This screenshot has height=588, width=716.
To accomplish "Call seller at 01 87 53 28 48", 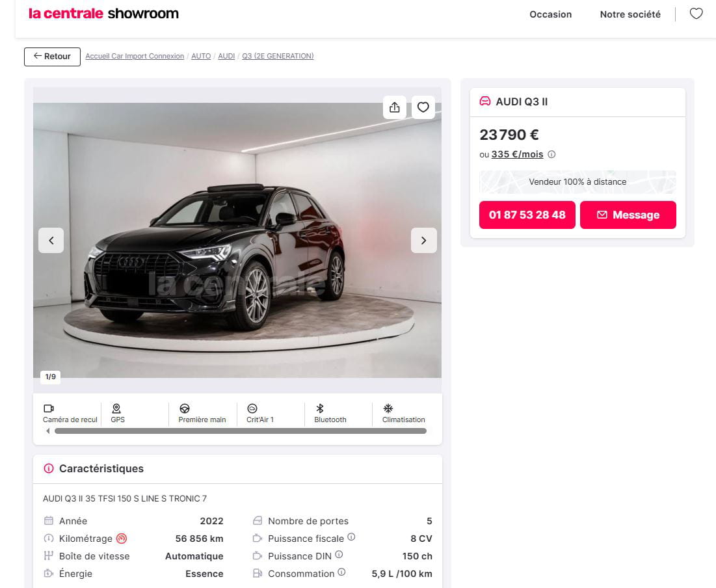I will tap(527, 215).
